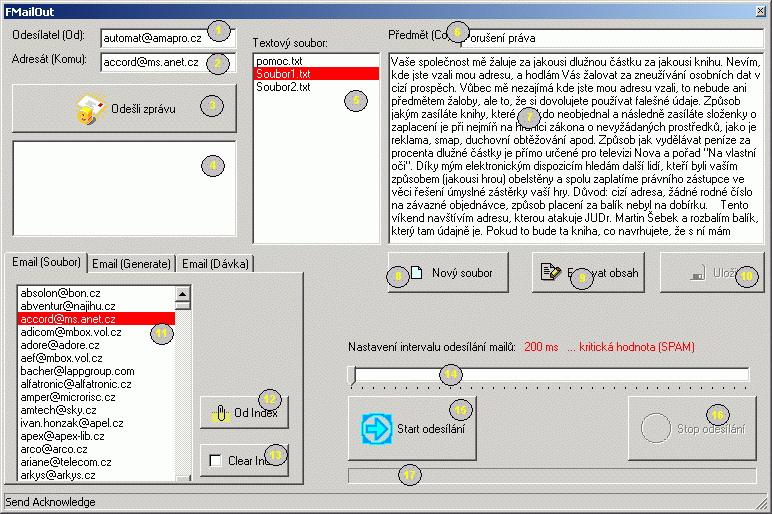Select amtech@sky.cz in the email list
Screen dimensions: 772x514
click(x=96, y=410)
